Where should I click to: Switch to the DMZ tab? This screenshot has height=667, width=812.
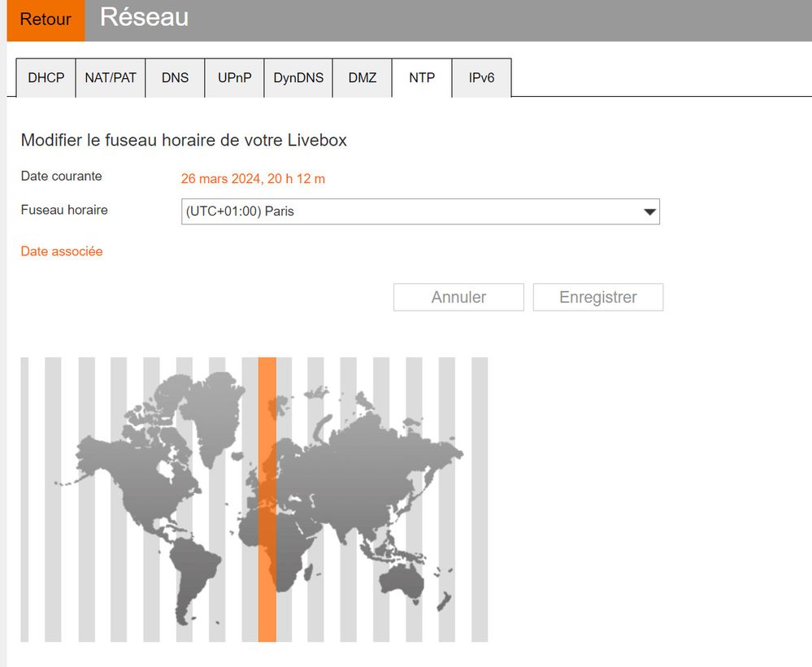coord(363,78)
